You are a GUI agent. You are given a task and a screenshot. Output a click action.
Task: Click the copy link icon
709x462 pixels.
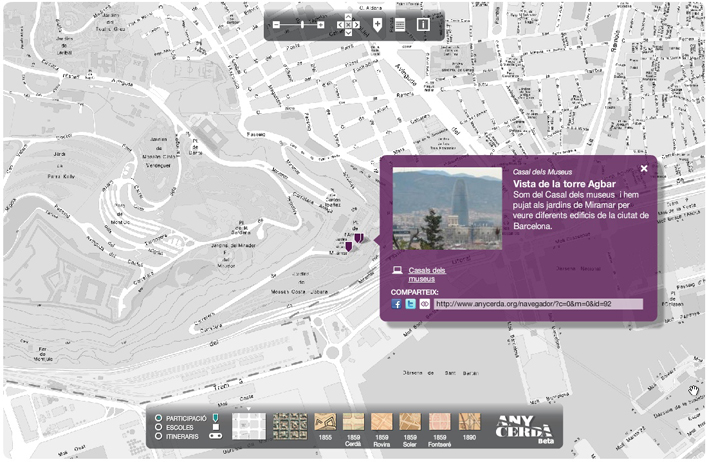(x=423, y=303)
